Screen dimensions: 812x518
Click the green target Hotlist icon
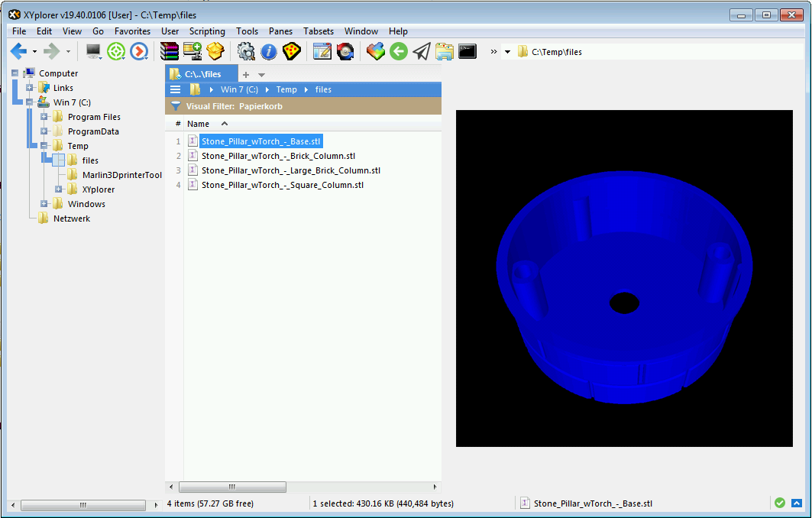coord(116,51)
